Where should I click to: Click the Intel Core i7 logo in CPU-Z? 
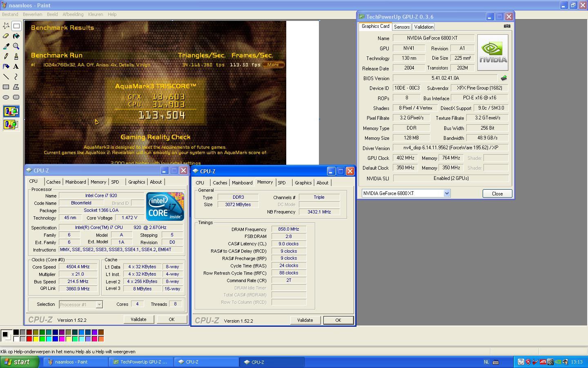click(165, 206)
